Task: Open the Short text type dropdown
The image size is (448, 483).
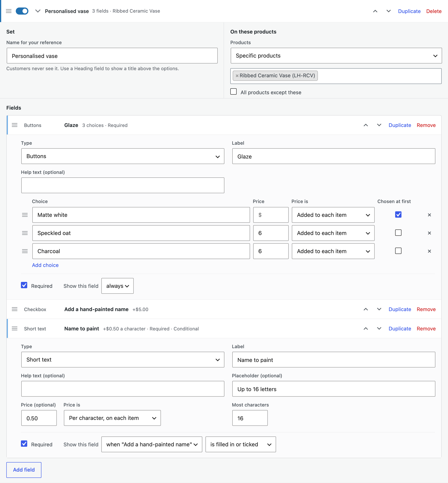Action: coord(123,360)
